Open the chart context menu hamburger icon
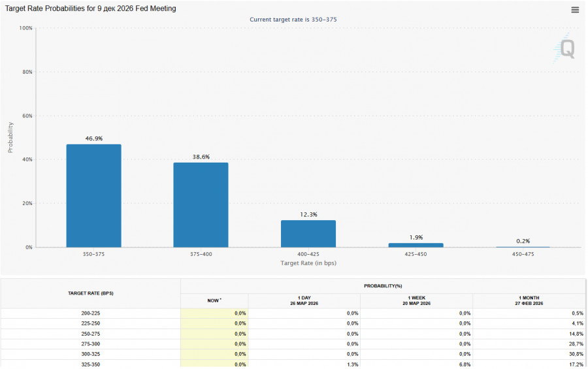588x369 pixels. tap(575, 10)
